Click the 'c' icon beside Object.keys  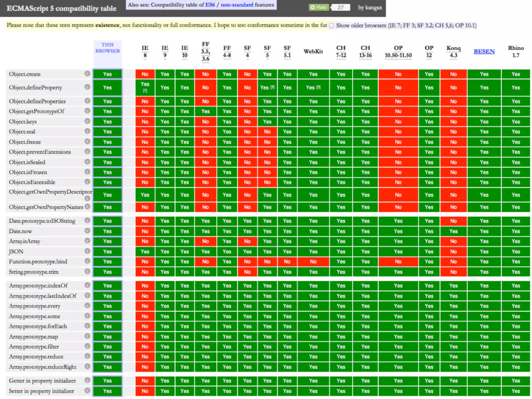[x=87, y=121]
